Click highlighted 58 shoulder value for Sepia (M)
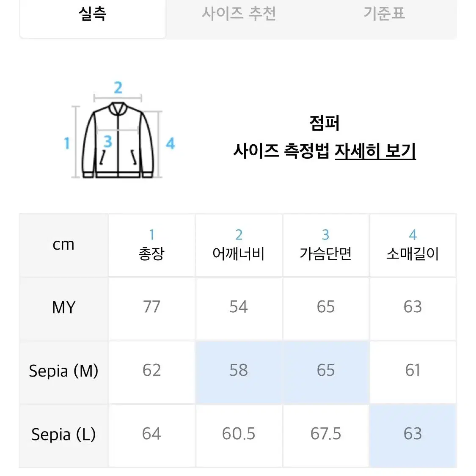The height and width of the screenshot is (476, 476). tap(239, 371)
